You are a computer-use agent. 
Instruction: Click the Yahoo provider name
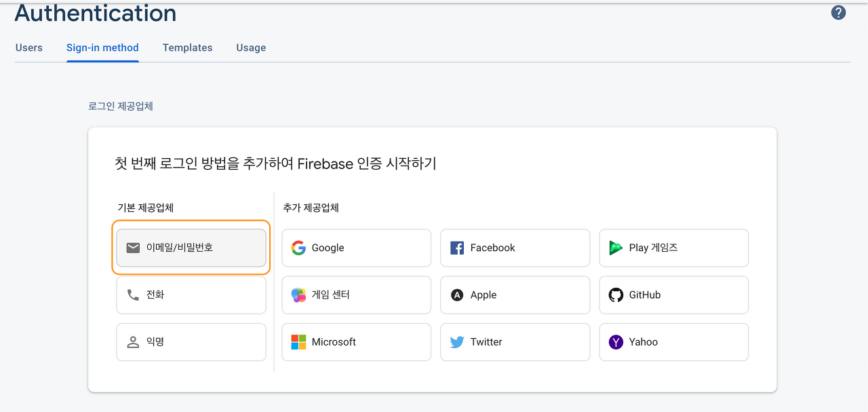click(644, 342)
